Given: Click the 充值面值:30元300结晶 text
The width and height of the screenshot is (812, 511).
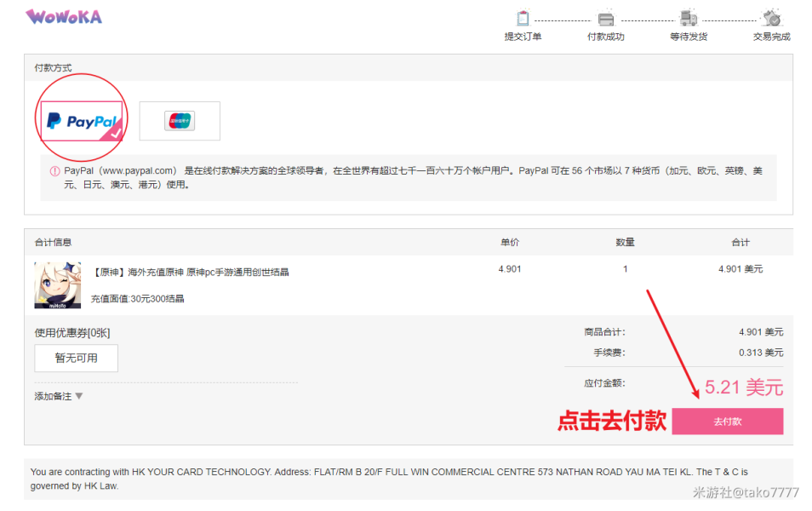Looking at the screenshot, I should pyautogui.click(x=138, y=299).
